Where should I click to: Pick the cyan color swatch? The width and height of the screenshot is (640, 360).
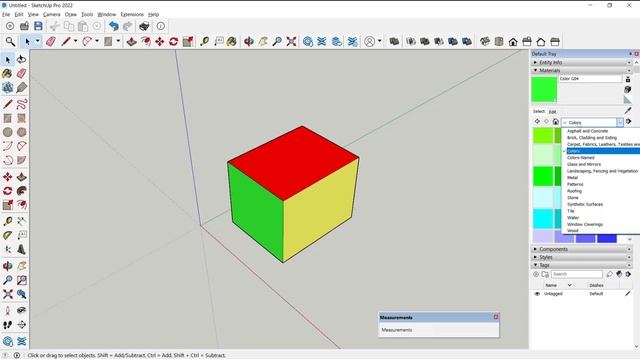coord(543,219)
